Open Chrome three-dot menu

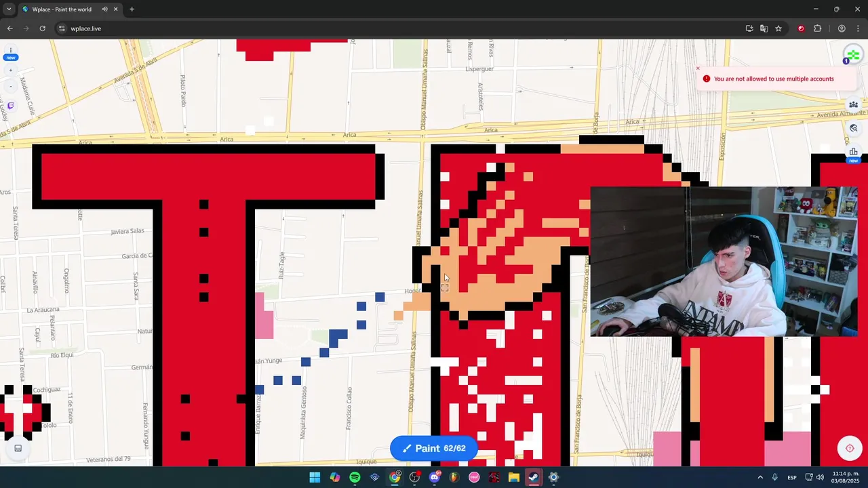[857, 28]
